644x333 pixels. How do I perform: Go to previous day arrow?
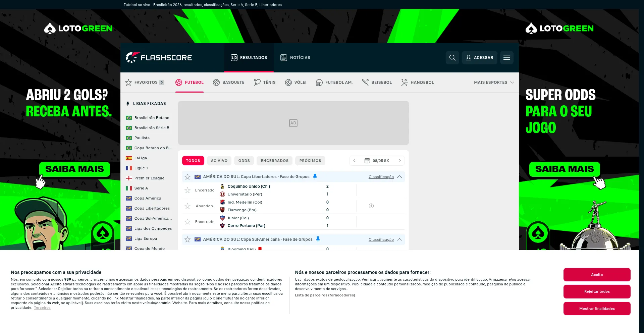[x=354, y=161]
